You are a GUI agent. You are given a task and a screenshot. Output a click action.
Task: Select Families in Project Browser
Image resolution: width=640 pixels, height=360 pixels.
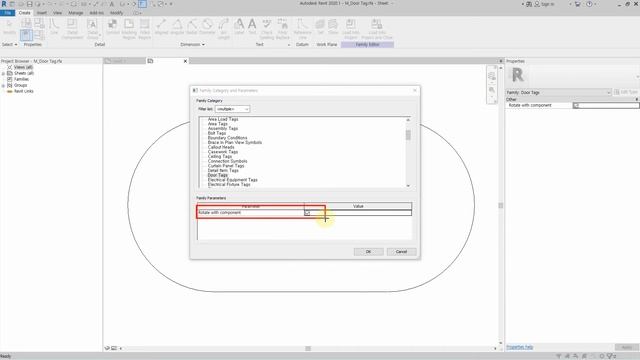(x=21, y=79)
